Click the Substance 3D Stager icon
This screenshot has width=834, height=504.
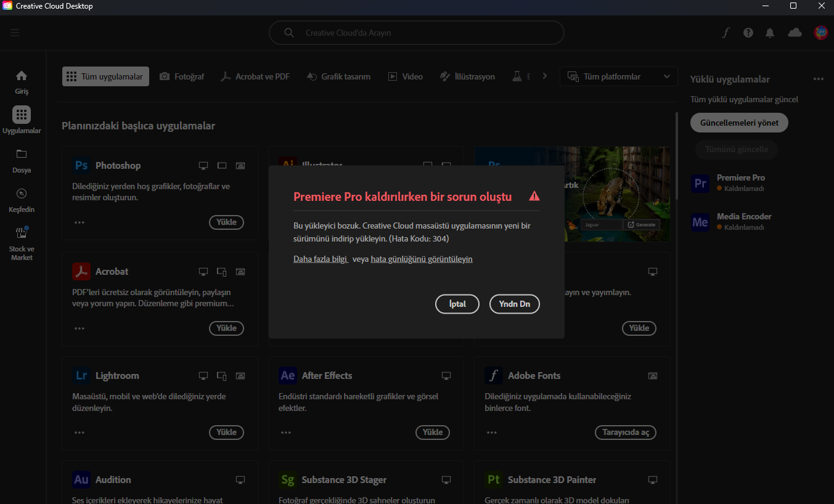point(287,479)
